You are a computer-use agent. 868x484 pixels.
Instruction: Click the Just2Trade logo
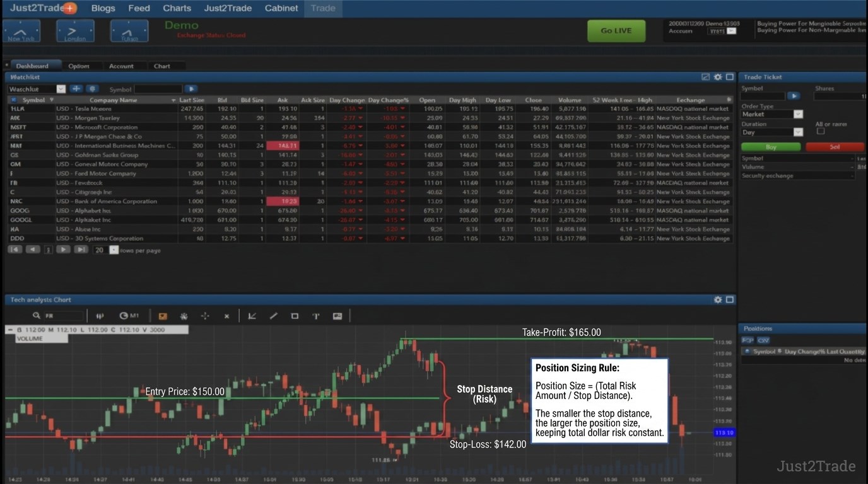pyautogui.click(x=43, y=8)
